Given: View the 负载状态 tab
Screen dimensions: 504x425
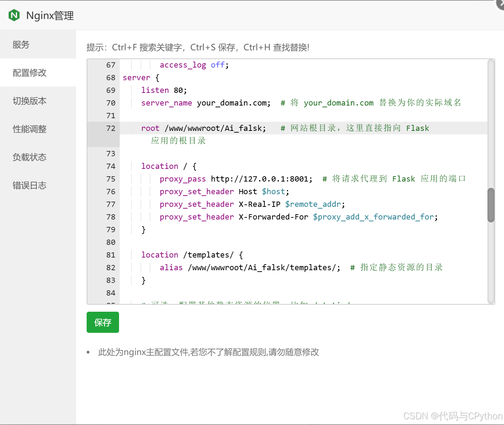Looking at the screenshot, I should (x=38, y=157).
